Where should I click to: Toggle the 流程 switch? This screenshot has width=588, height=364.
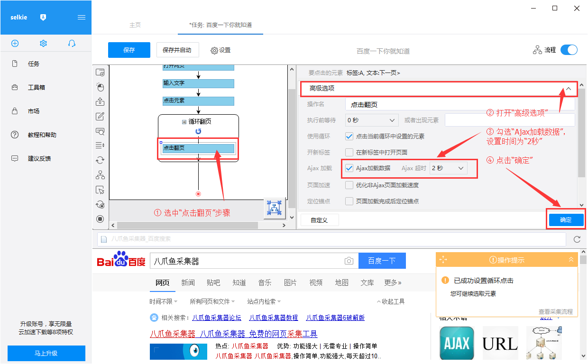click(569, 50)
